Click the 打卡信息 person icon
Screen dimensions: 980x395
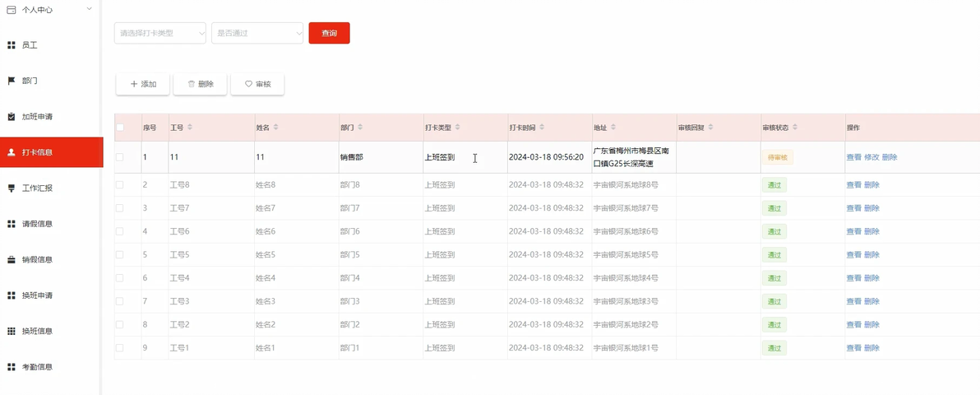click(12, 152)
